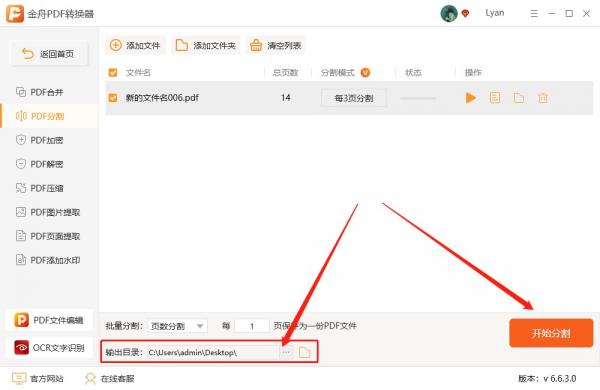Click the 在线客服 person icon
Screen dimensions: 600x390
coord(91,379)
